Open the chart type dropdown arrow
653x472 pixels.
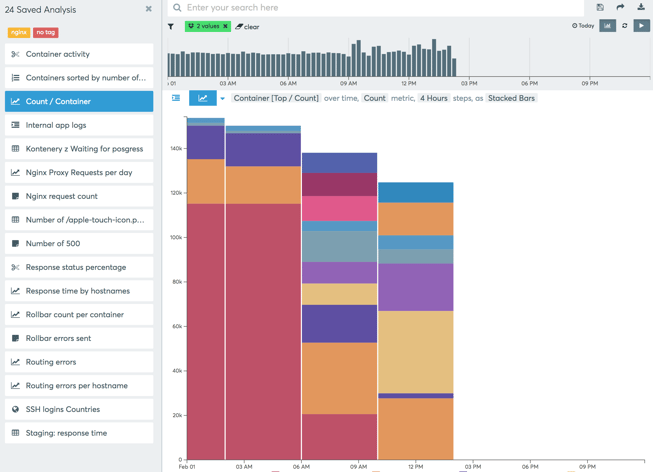point(223,99)
